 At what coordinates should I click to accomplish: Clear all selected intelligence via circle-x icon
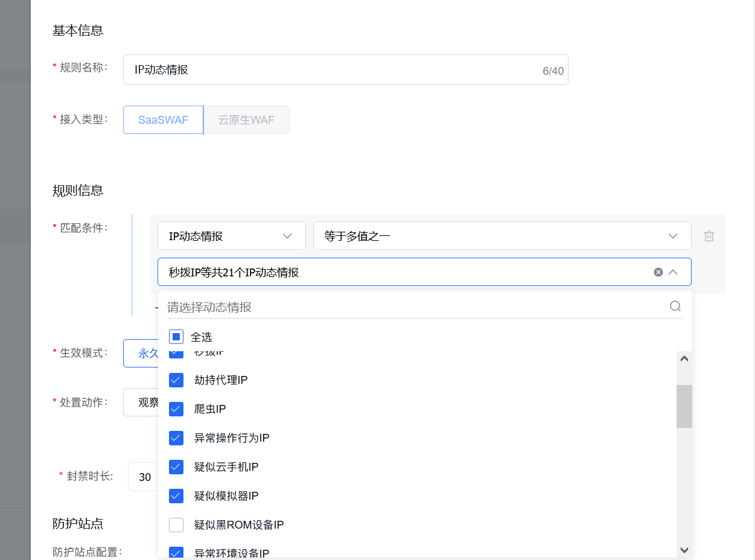point(658,272)
